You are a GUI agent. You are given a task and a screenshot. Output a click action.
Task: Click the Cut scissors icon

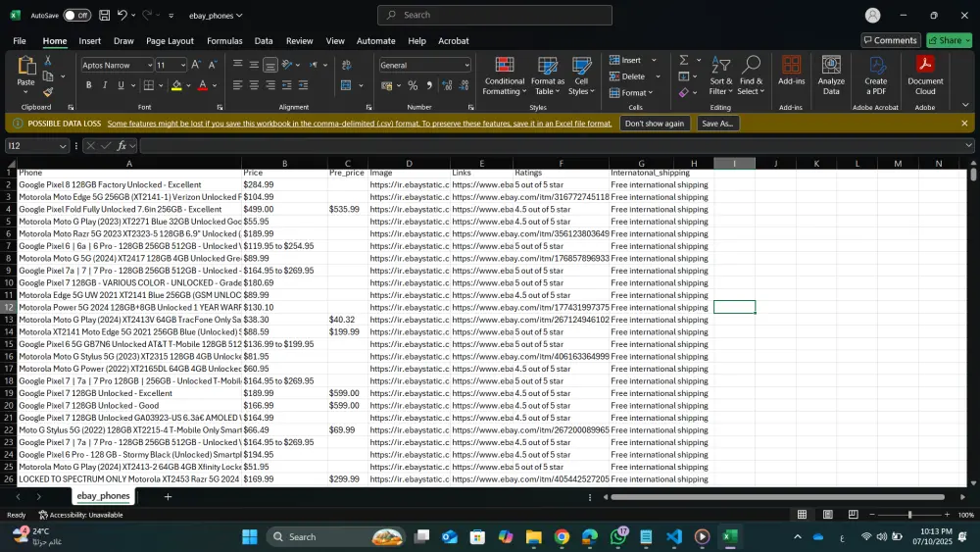coord(47,61)
